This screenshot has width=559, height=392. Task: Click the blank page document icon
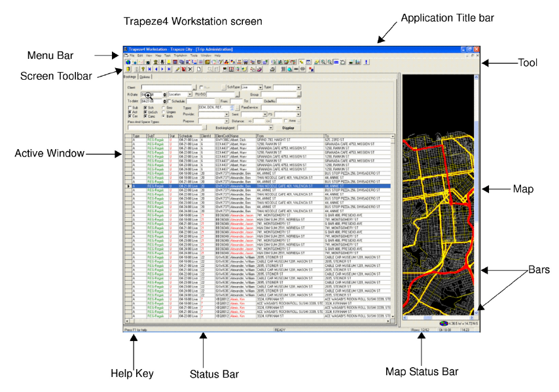click(198, 69)
